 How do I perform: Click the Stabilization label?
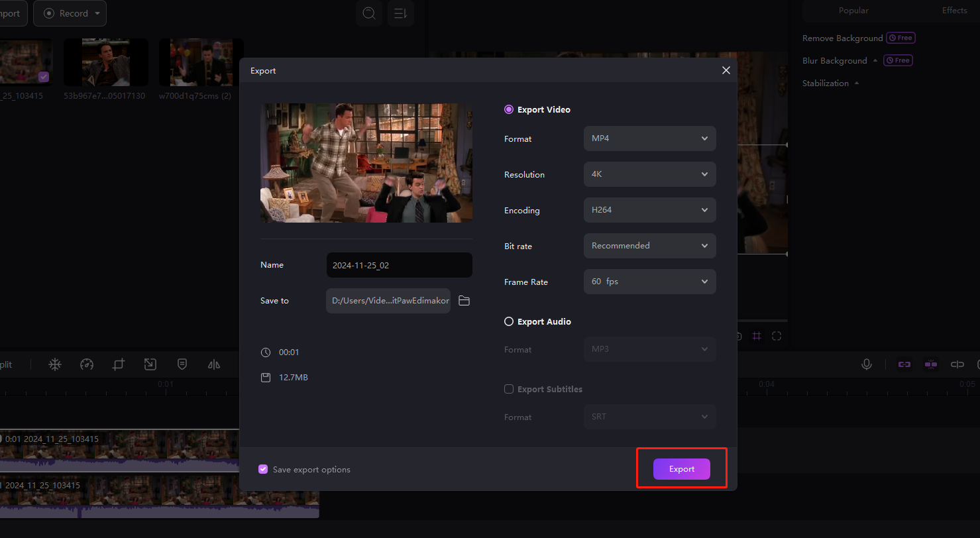point(826,83)
